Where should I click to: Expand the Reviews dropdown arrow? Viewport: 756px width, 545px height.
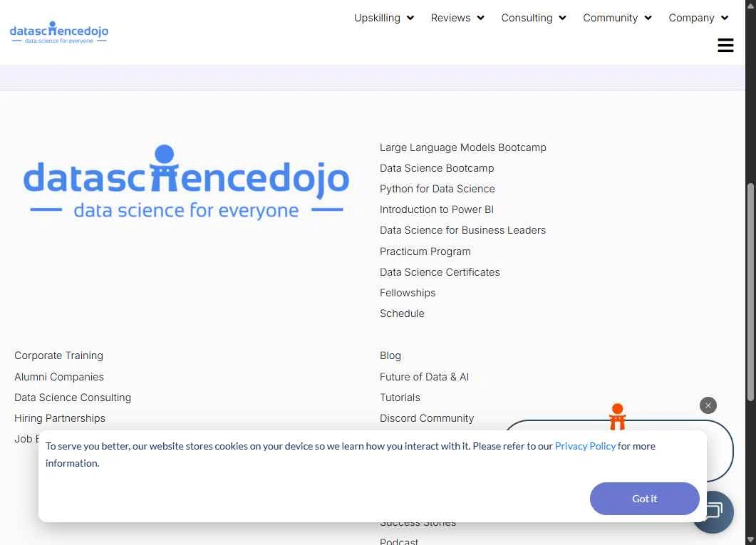[x=481, y=18]
